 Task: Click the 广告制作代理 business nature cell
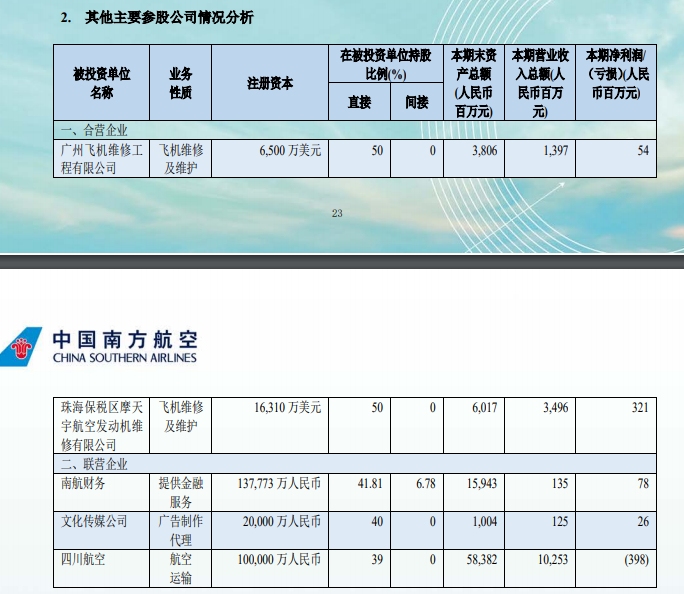181,530
